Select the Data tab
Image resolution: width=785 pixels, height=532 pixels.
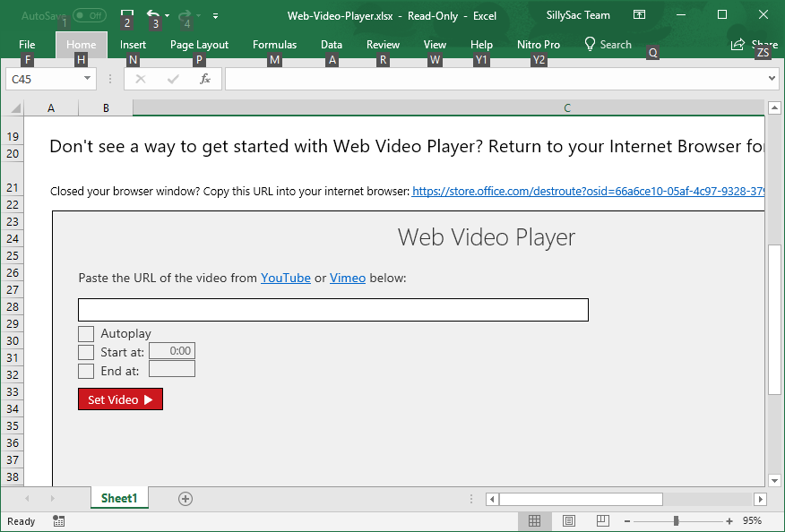tap(332, 45)
